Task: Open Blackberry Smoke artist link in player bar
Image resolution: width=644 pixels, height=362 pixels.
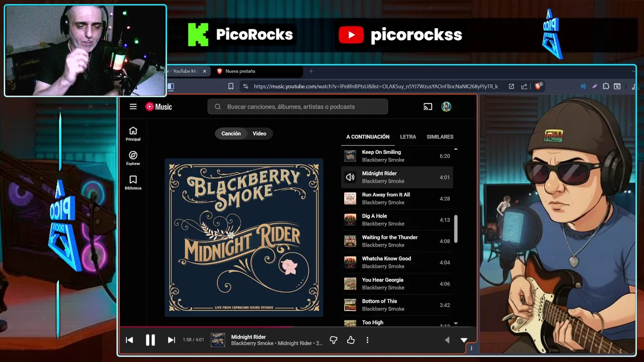Action: point(252,343)
